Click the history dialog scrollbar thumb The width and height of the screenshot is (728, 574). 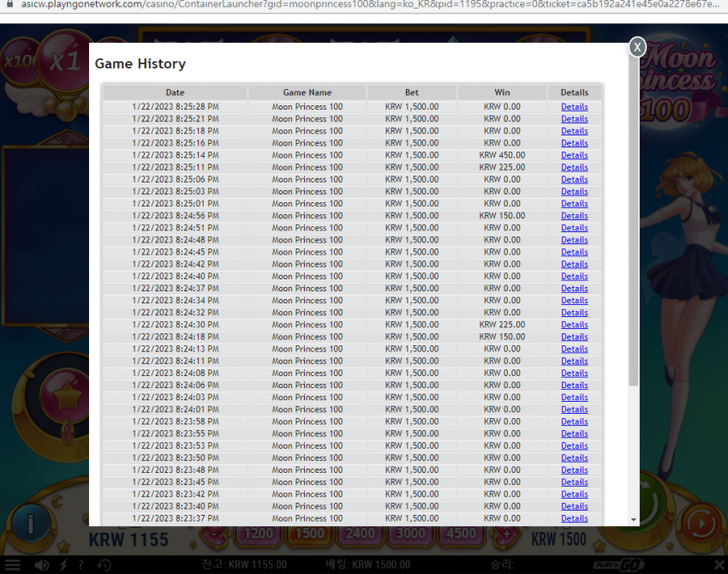(634, 220)
